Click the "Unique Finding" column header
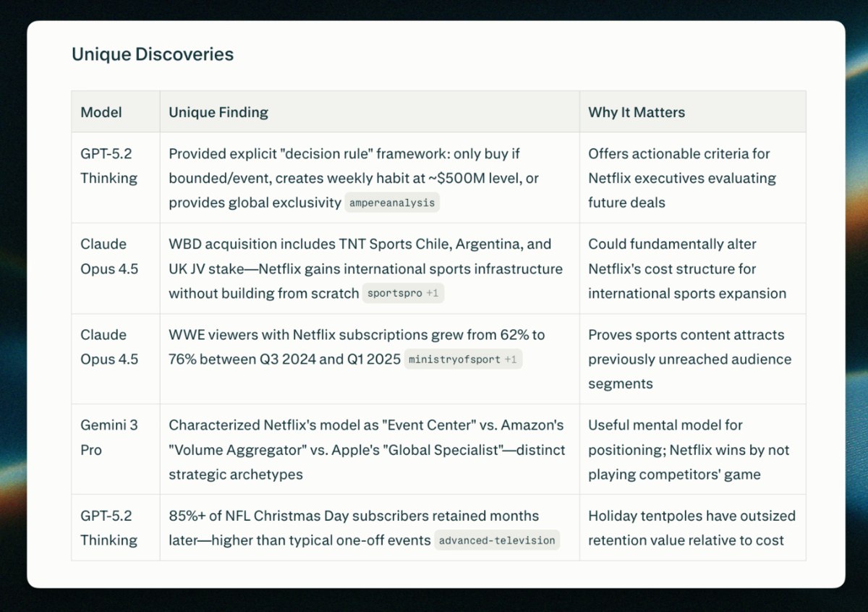The width and height of the screenshot is (868, 612). (x=218, y=112)
